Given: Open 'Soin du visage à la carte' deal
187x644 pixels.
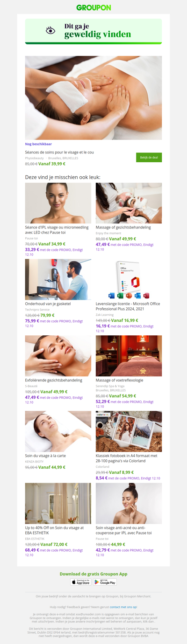Looking at the screenshot, I should pos(46,456).
